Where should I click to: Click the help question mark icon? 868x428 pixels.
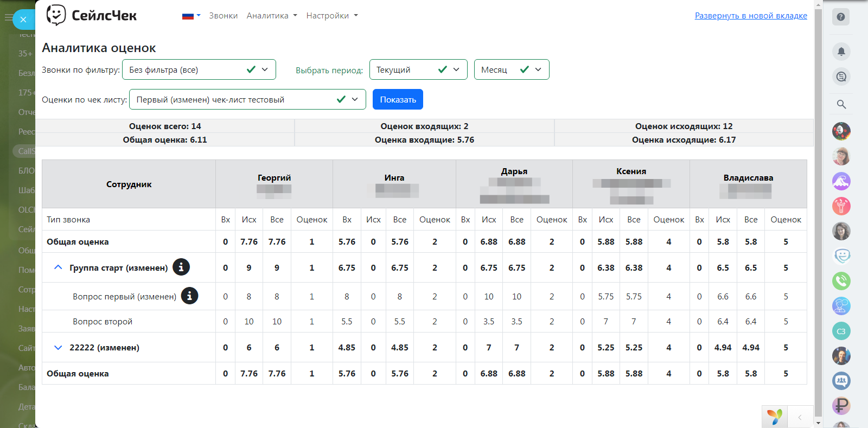pos(841,17)
